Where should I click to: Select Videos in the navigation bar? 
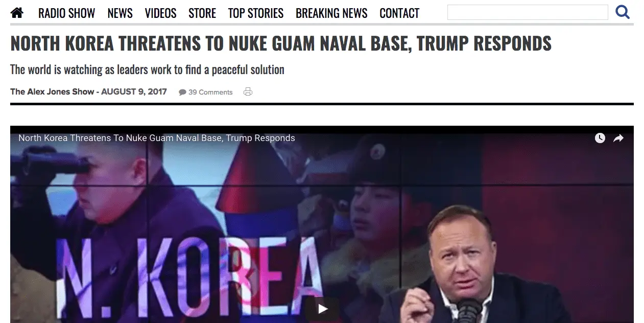(x=160, y=13)
